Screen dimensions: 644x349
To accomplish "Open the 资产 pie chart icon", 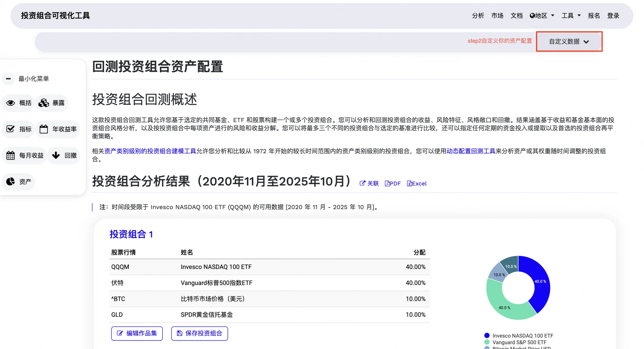I will pyautogui.click(x=10, y=182).
